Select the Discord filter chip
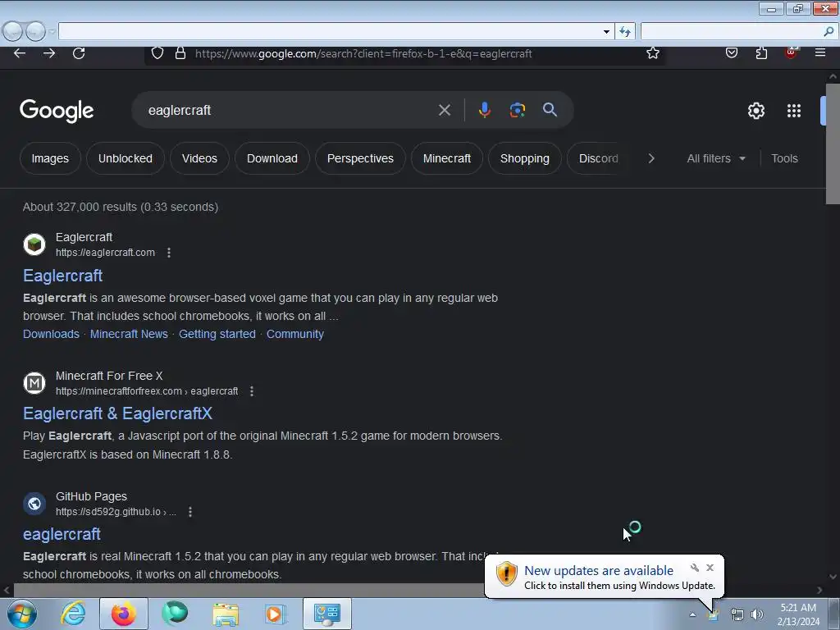The height and width of the screenshot is (630, 840). 598,158
